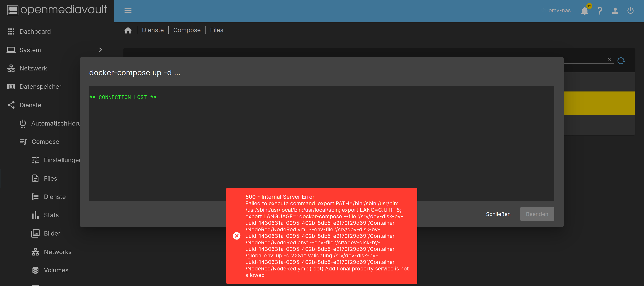Screen dimensions: 644x286
Task: Open Volumes in the sidebar
Action: pos(56,270)
